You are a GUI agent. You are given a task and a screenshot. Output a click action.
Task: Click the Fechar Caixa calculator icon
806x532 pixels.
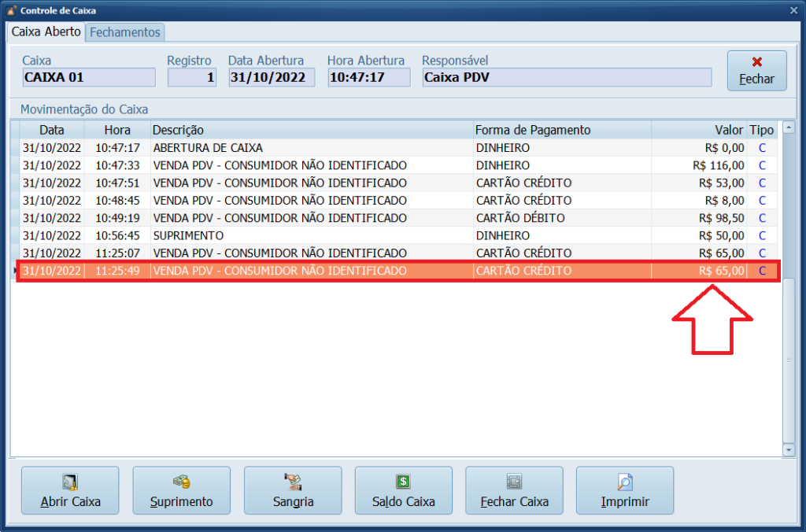[x=514, y=482]
